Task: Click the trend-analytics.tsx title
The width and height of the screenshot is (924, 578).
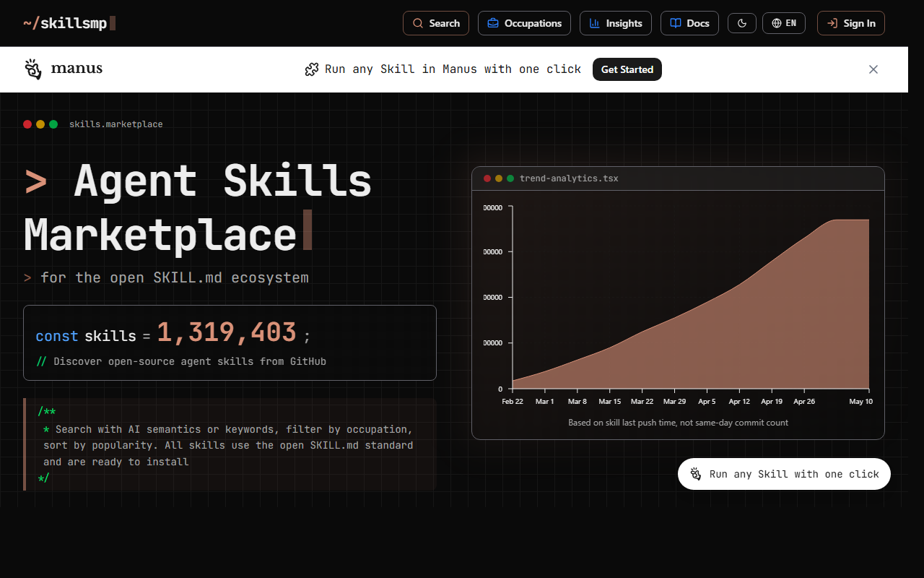Action: click(x=569, y=178)
